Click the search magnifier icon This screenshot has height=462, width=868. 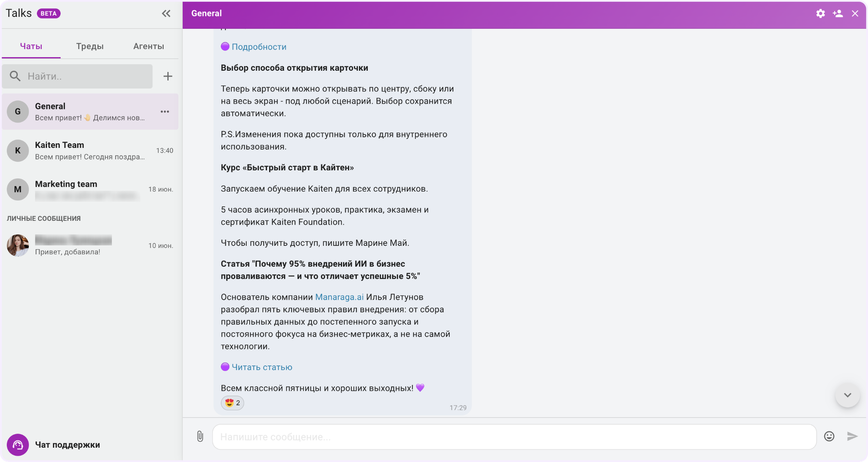[x=15, y=76]
